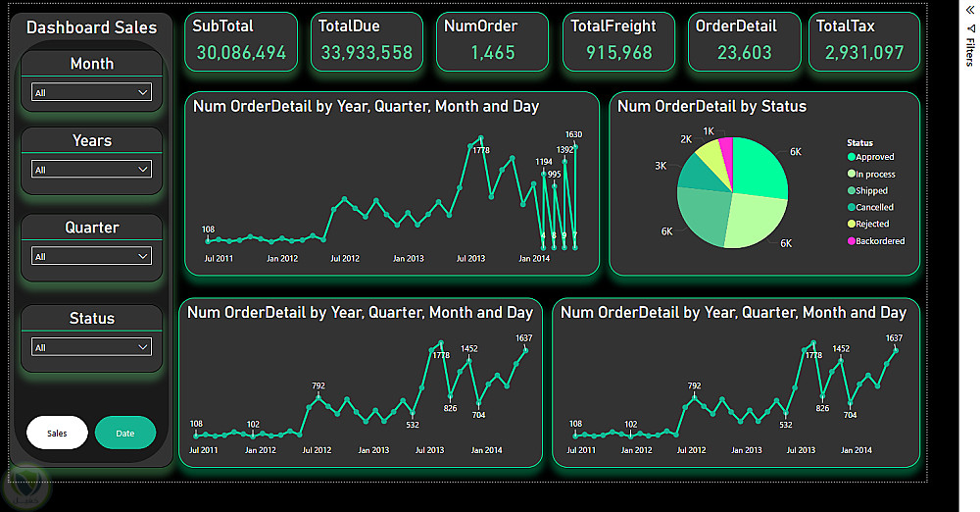
Task: Click the In process legend marker
Action: [x=852, y=174]
